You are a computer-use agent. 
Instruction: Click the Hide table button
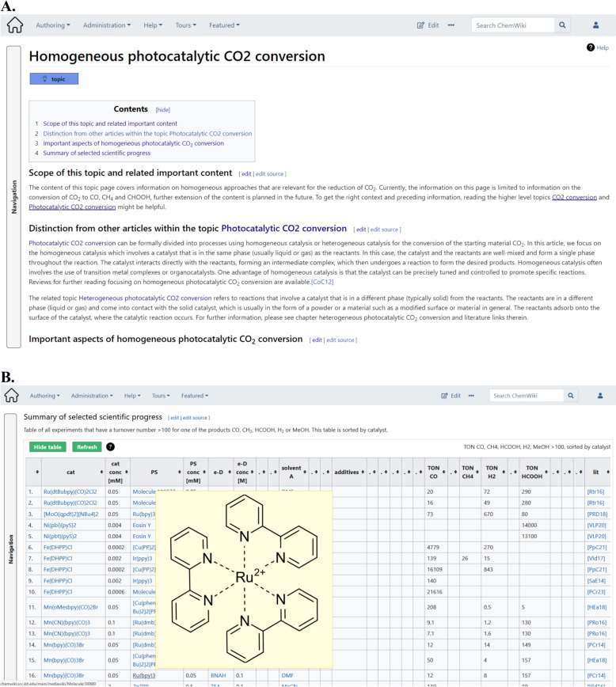tap(48, 447)
